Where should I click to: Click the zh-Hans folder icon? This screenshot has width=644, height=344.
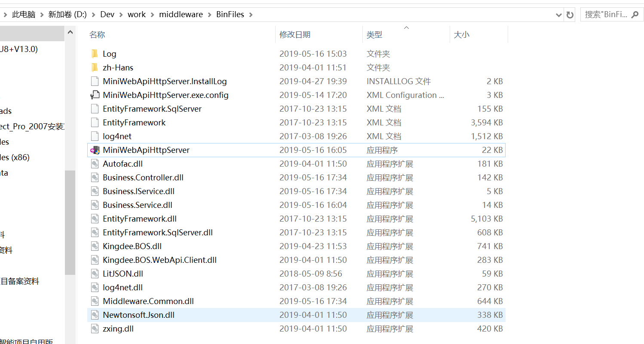(95, 67)
